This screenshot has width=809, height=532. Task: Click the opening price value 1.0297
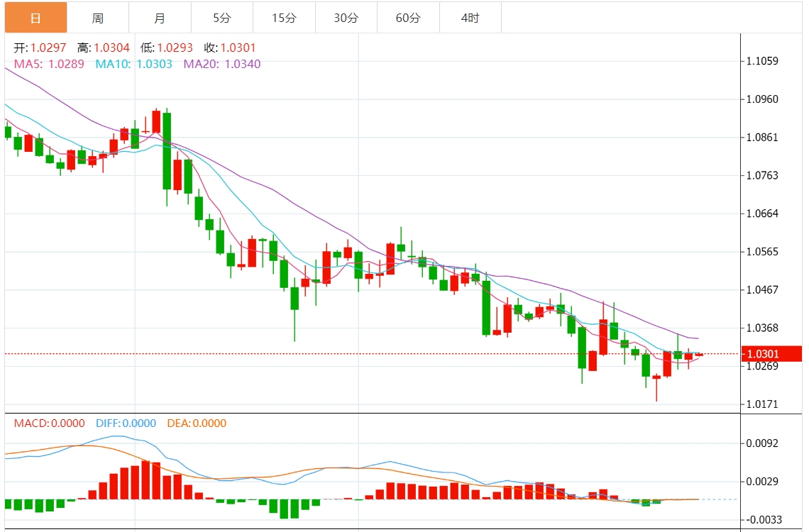48,48
